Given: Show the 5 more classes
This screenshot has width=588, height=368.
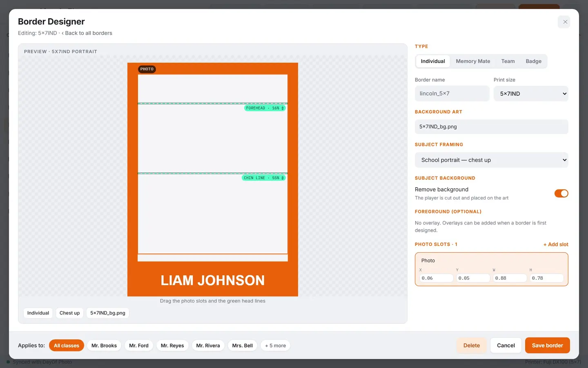Looking at the screenshot, I should point(276,346).
